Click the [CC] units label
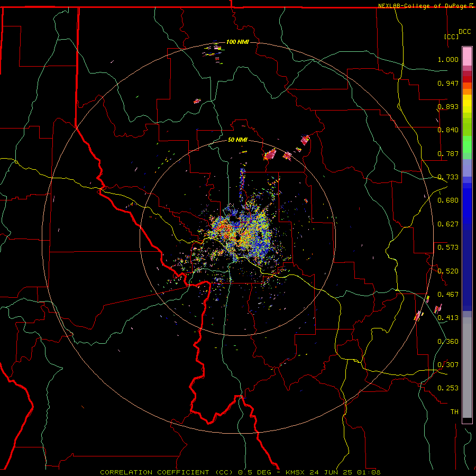The width and height of the screenshot is (476, 476). click(x=451, y=36)
